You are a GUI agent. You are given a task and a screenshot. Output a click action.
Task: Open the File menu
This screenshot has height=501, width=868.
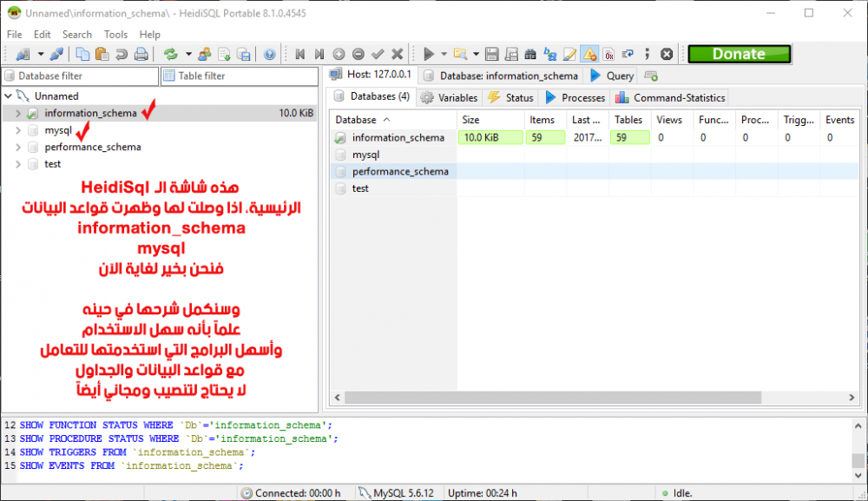(x=15, y=35)
